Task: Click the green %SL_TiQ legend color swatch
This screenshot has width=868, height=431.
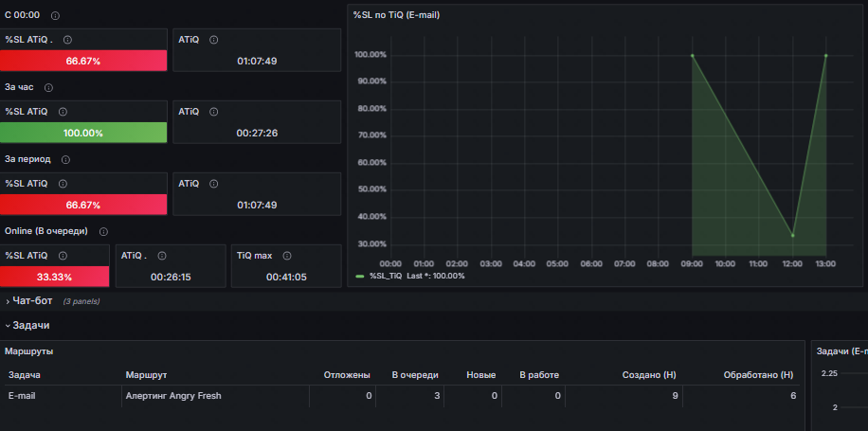Action: coord(360,276)
